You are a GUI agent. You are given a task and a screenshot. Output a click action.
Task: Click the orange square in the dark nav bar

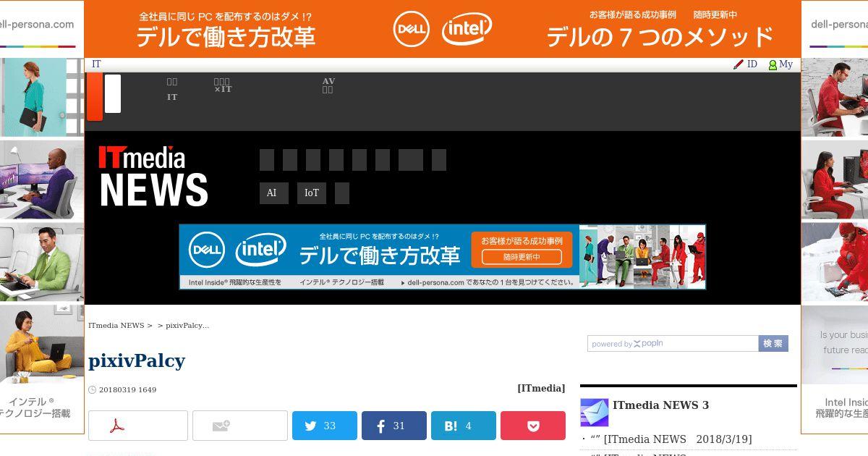[x=95, y=96]
